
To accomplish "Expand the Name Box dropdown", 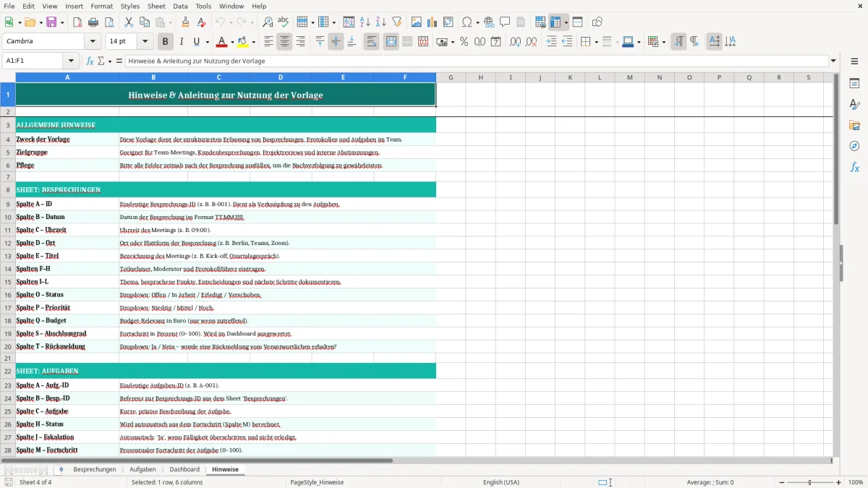I will [x=71, y=61].
